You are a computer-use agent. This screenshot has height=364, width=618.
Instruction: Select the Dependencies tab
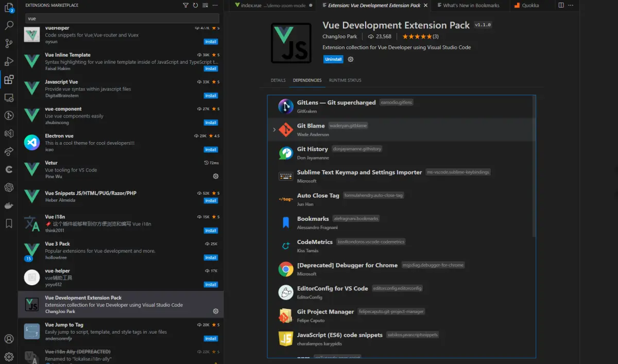307,80
